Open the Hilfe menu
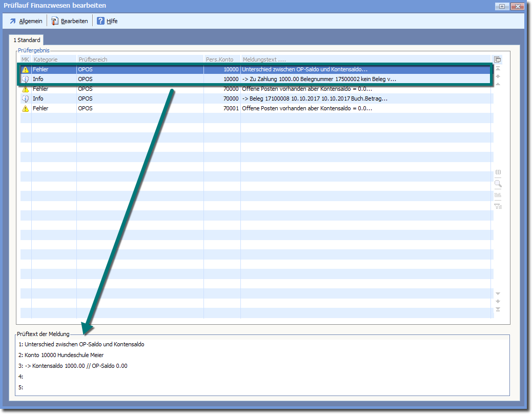532x414 pixels. [x=108, y=21]
